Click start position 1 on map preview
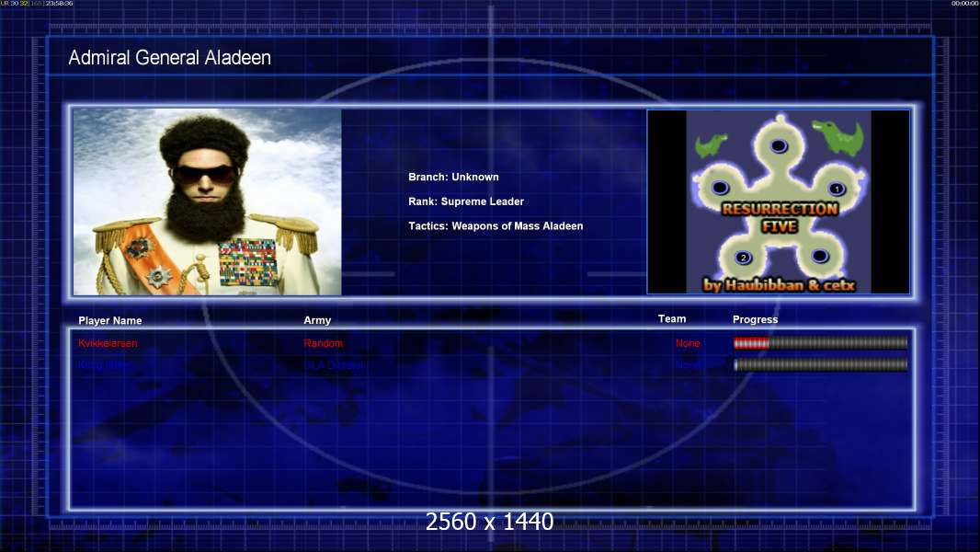980x552 pixels. (x=837, y=189)
